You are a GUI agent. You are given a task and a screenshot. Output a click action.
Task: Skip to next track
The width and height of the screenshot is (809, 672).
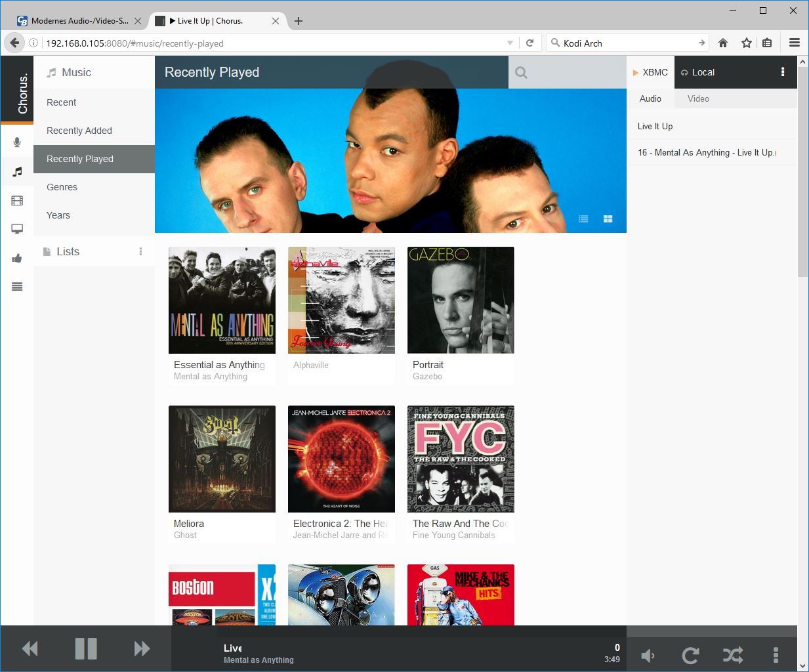(142, 649)
